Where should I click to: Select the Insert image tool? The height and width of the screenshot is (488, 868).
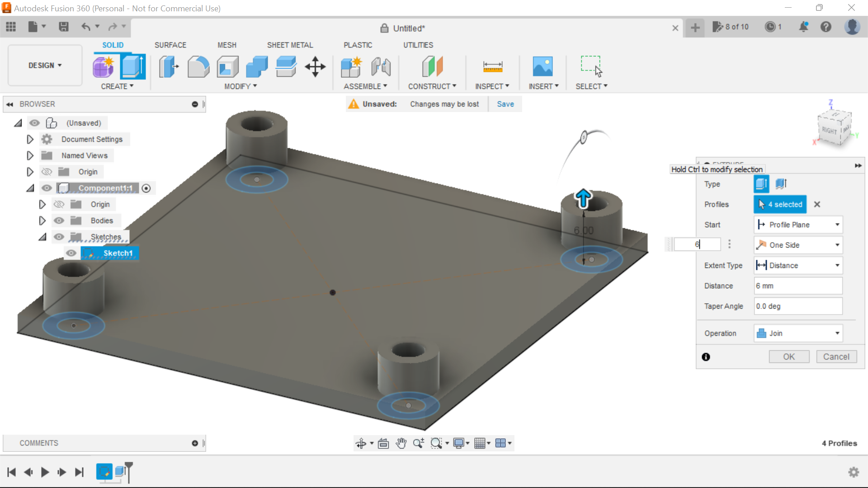pyautogui.click(x=543, y=67)
